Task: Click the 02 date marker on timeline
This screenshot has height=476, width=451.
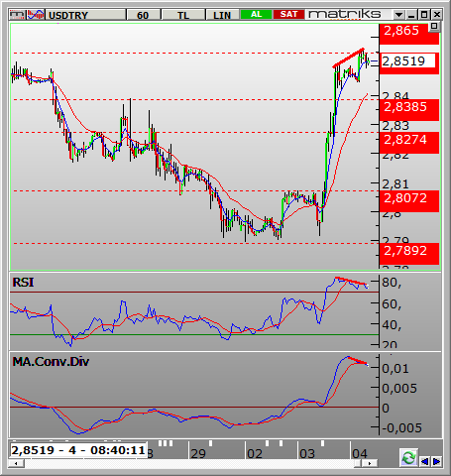Action: tap(255, 453)
